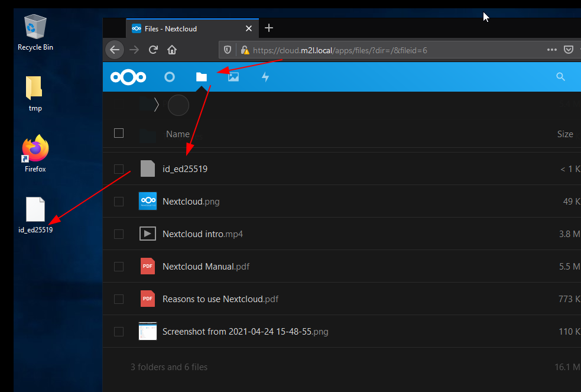
Task: Click the 5.5 M size of Nextcloud Manual
Action: [x=570, y=267]
